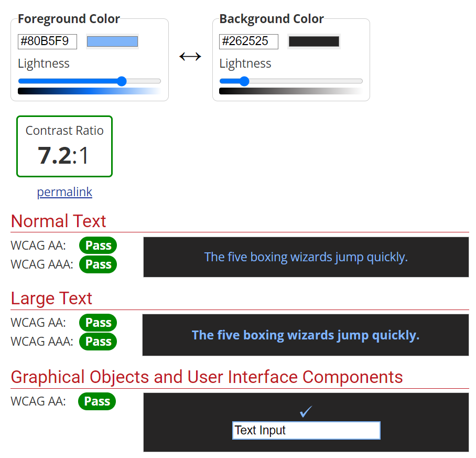
Task: Click the Background Color label
Action: (272, 19)
